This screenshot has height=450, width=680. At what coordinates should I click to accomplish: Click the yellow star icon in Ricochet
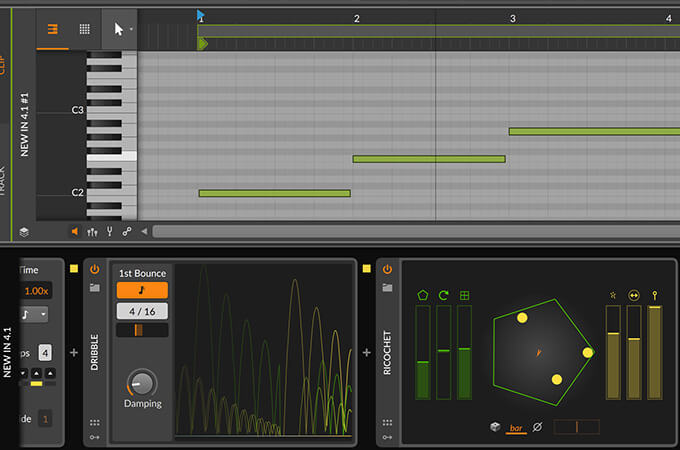click(x=613, y=295)
